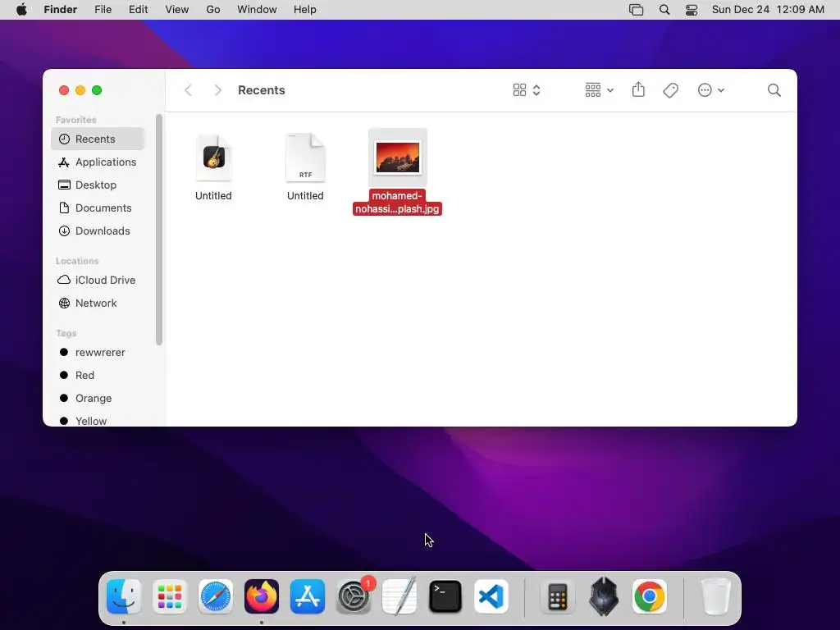Click the Stage/window mirroring menu bar icon
The image size is (840, 630).
(x=636, y=10)
